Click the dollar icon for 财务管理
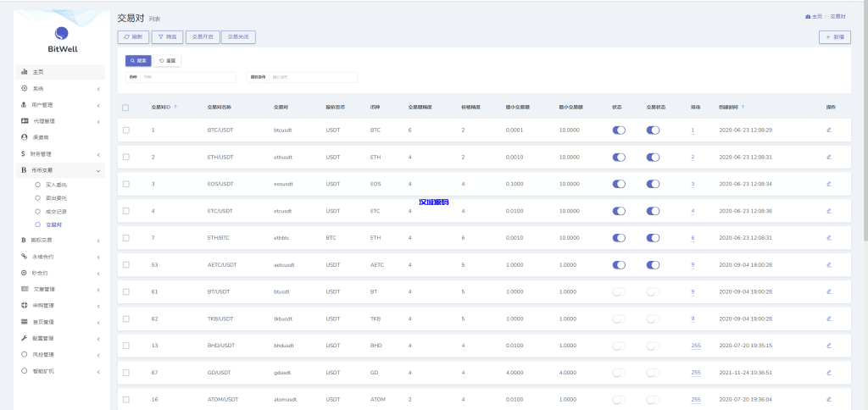The width and height of the screenshot is (868, 410). click(24, 154)
